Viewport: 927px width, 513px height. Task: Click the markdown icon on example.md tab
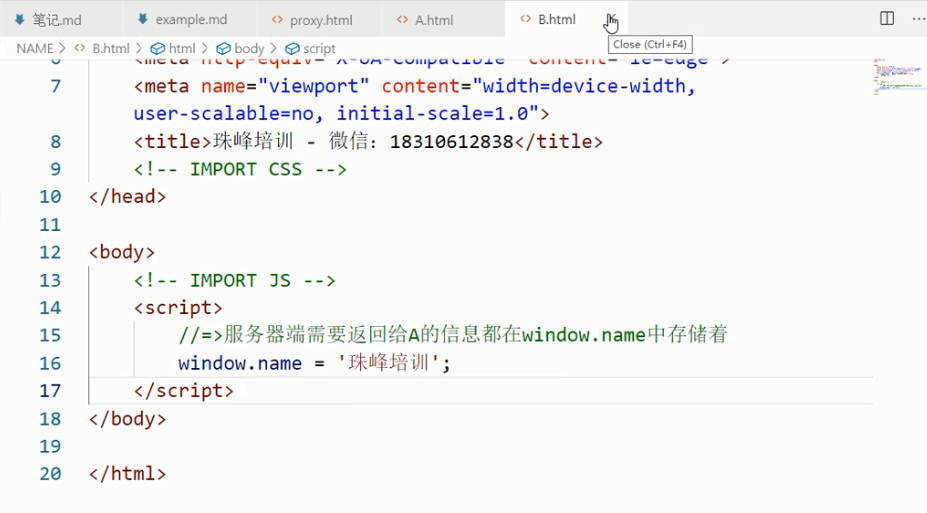[x=142, y=19]
